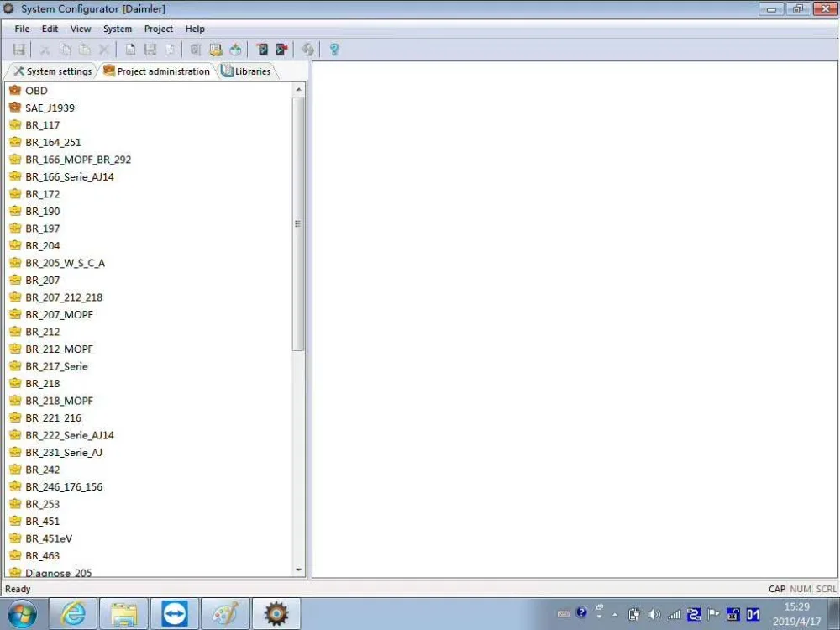This screenshot has width=840, height=630.
Task: Click the orange OBD project icon
Action: coord(15,90)
